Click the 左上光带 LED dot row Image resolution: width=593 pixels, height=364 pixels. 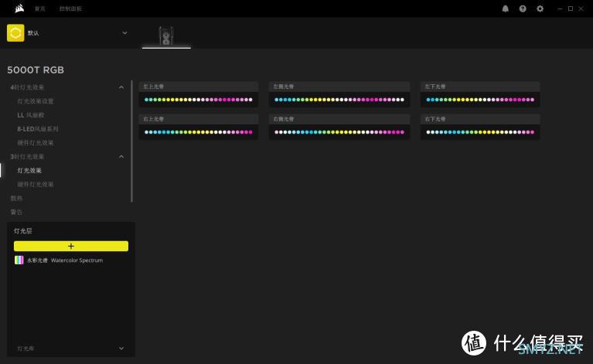click(199, 100)
